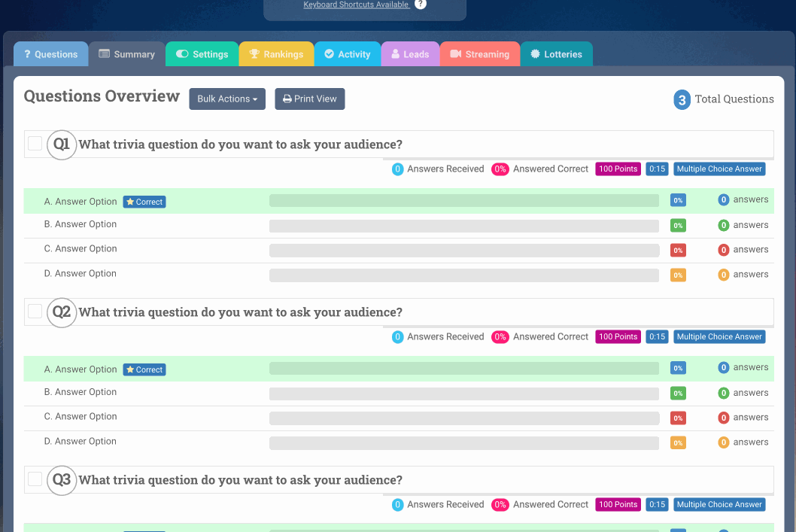
Task: Click red 0% badge for Q1 option C
Action: [678, 251]
